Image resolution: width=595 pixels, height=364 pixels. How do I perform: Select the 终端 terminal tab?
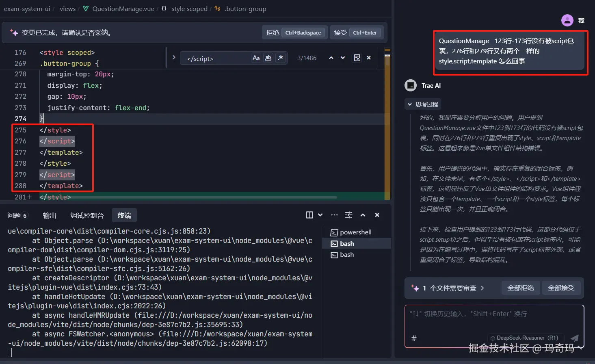[124, 215]
